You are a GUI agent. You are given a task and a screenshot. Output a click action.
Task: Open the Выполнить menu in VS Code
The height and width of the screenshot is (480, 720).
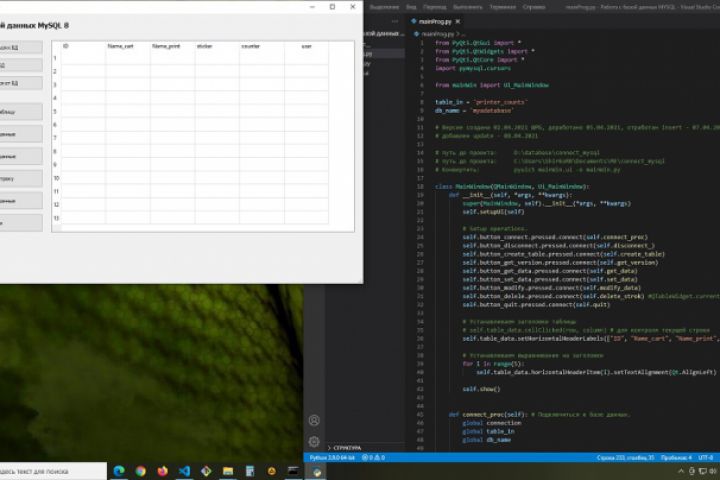pos(467,7)
